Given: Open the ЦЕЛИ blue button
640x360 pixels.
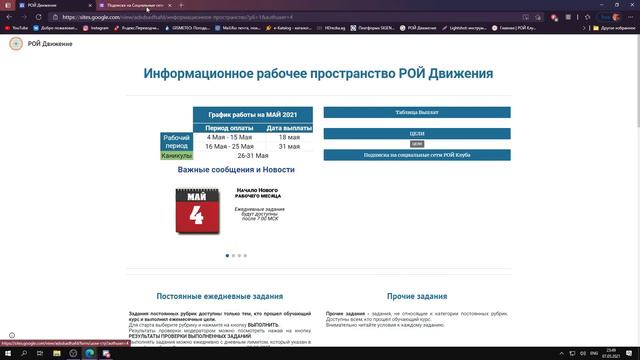Looking at the screenshot, I should tap(417, 133).
